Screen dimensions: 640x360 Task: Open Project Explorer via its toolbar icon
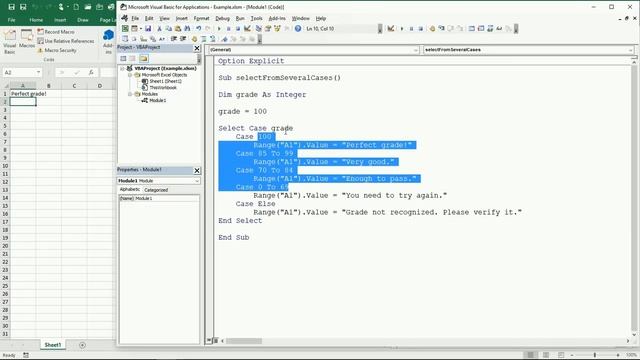pos(258,29)
